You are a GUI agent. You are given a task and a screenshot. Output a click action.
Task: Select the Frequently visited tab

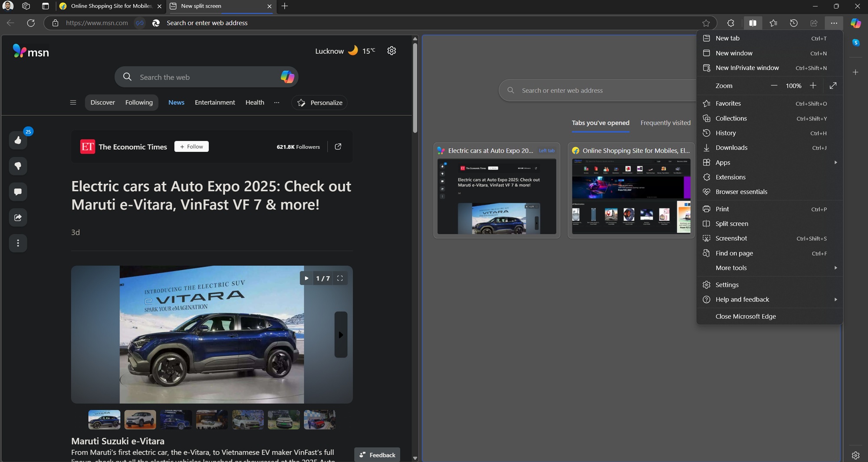(665, 123)
